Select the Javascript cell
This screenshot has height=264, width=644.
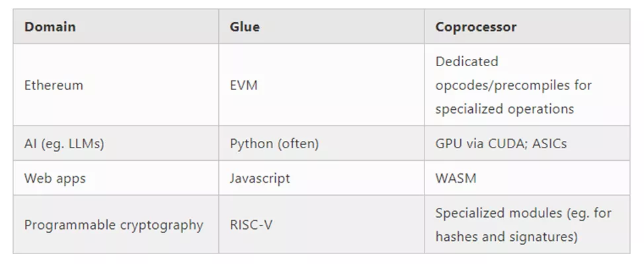pos(321,178)
